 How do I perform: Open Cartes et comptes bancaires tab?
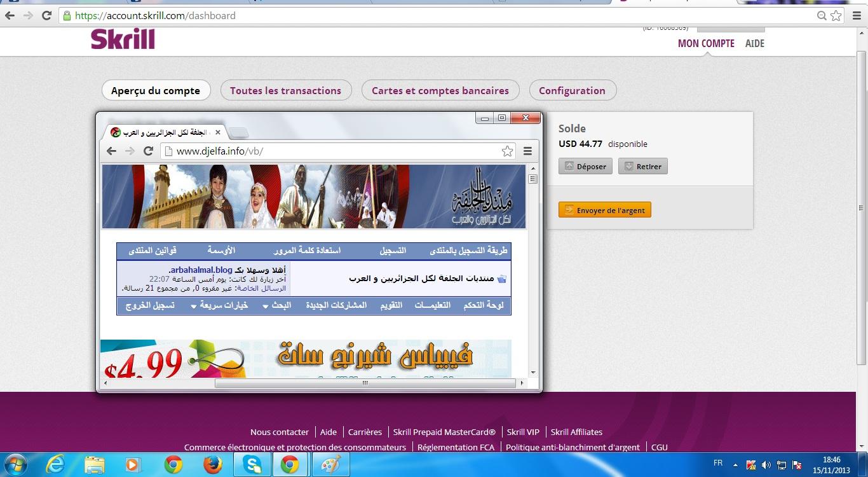pyautogui.click(x=440, y=90)
